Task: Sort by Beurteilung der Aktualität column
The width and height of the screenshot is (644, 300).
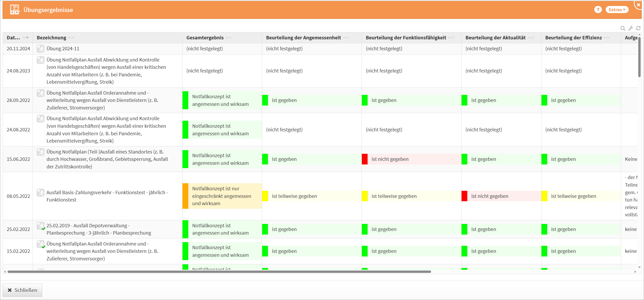Action: 495,38
